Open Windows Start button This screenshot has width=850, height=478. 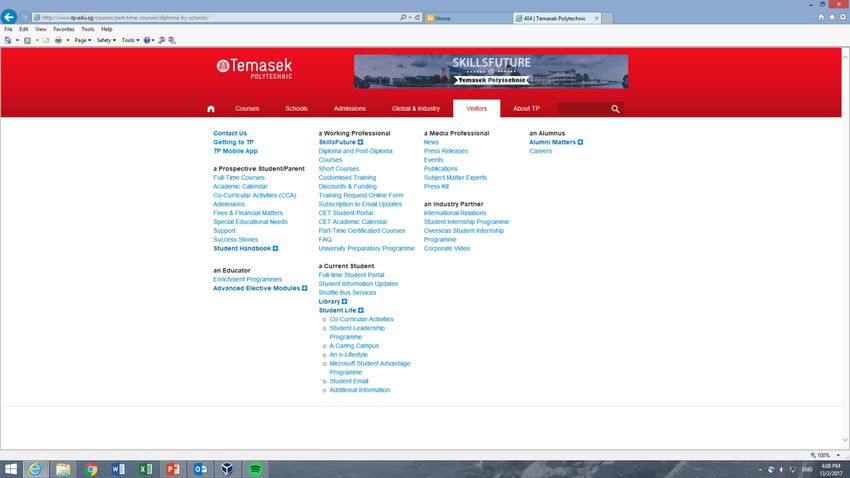click(x=11, y=469)
